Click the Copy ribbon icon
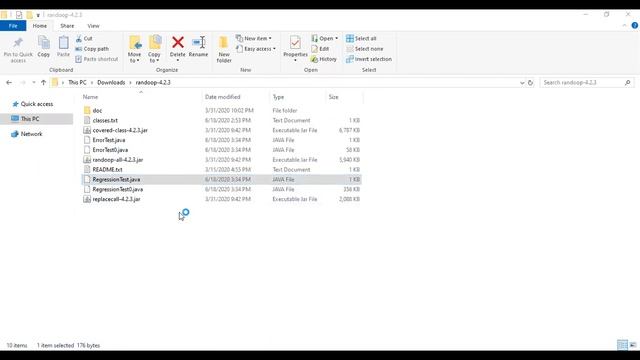The height and width of the screenshot is (360, 640). (x=44, y=46)
